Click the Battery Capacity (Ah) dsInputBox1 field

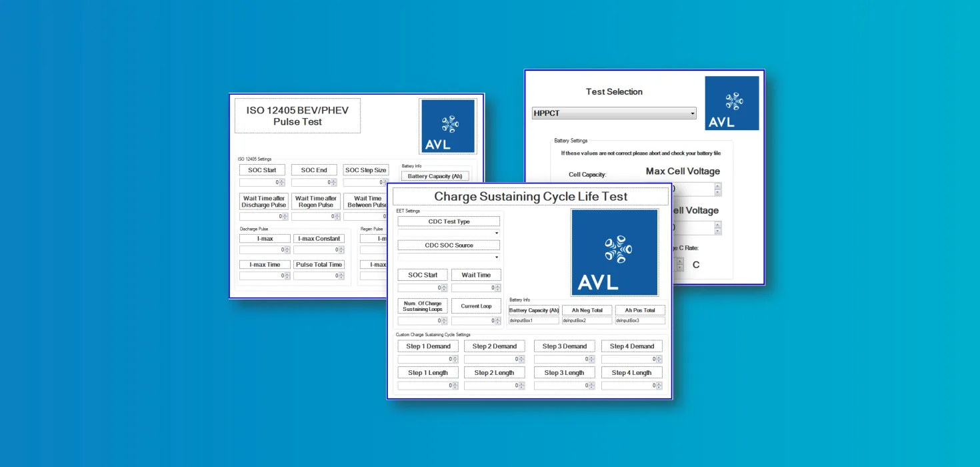[533, 321]
